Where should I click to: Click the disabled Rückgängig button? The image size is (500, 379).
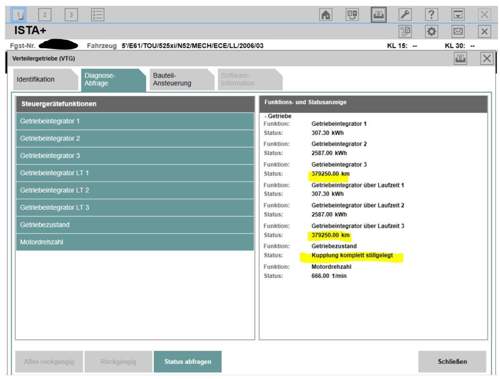click(118, 362)
